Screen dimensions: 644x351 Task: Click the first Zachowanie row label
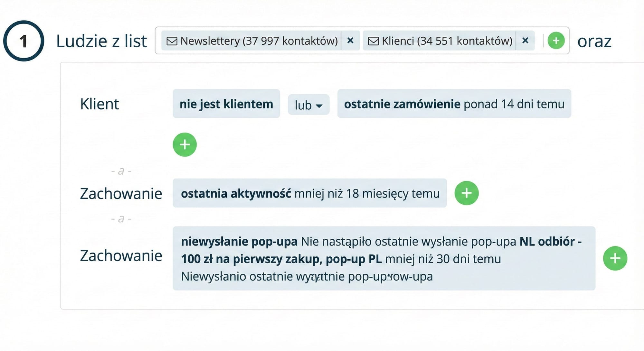(121, 193)
